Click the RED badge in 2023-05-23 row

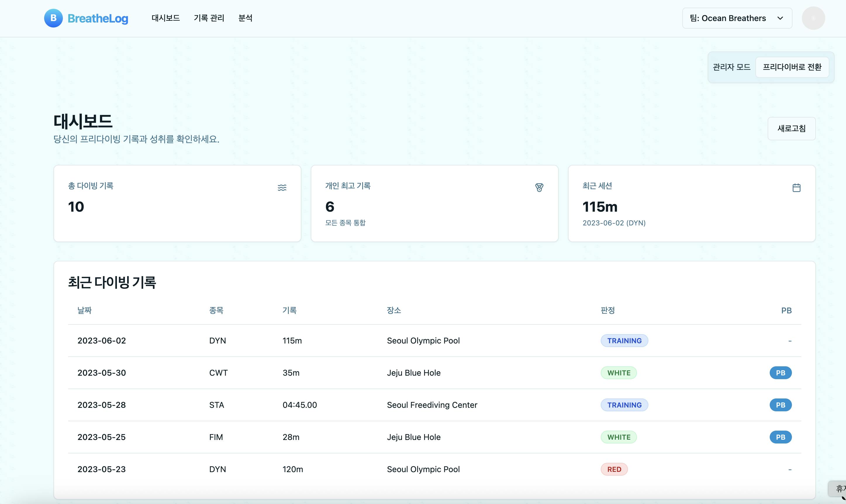click(614, 470)
